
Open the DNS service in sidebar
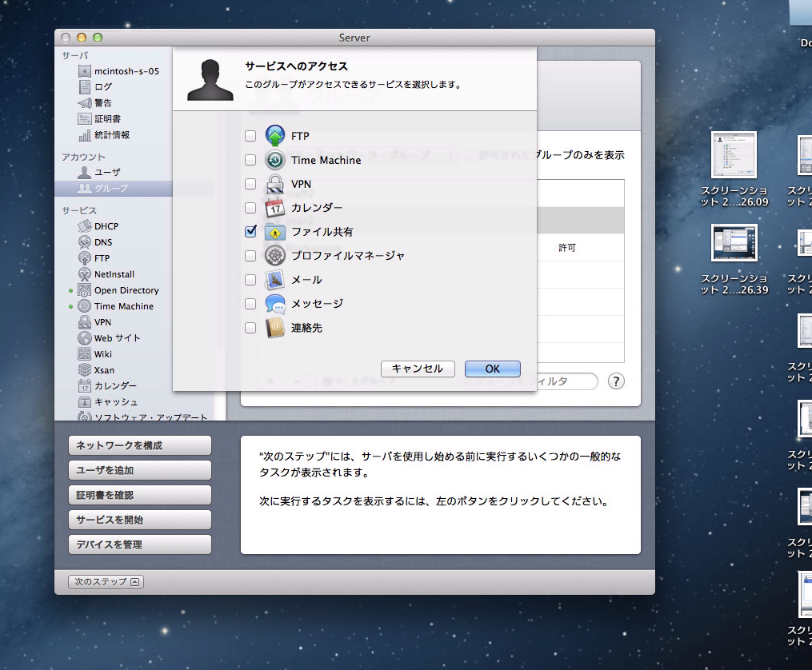click(x=95, y=242)
